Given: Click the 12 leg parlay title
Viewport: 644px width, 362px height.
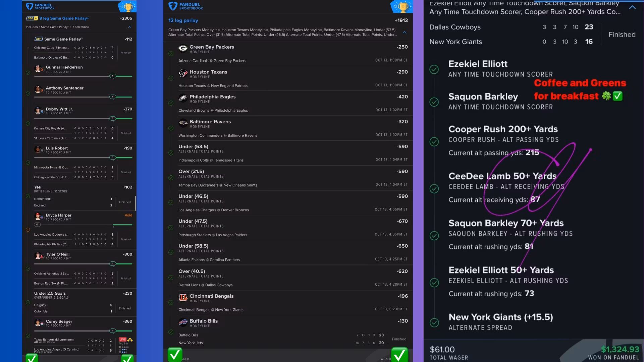Looking at the screenshot, I should [x=183, y=20].
